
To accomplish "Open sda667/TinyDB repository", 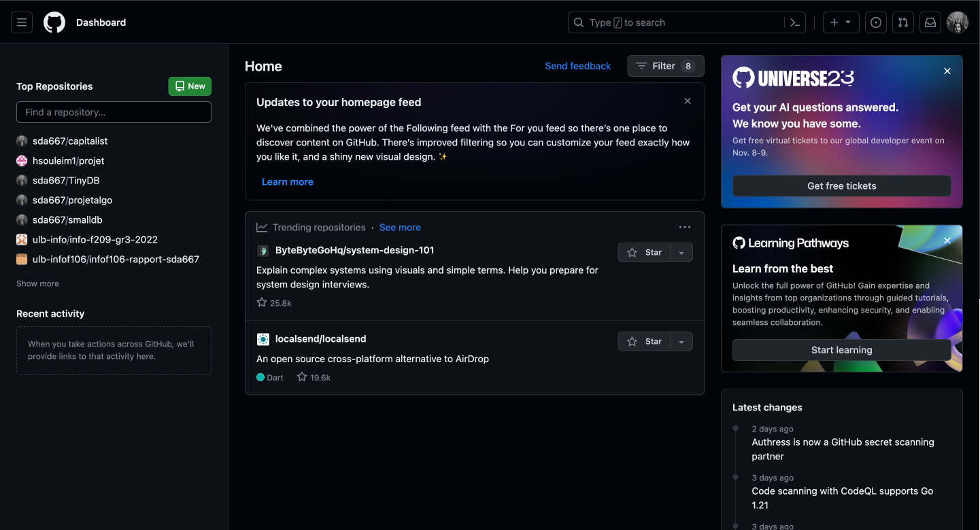I will (x=66, y=181).
